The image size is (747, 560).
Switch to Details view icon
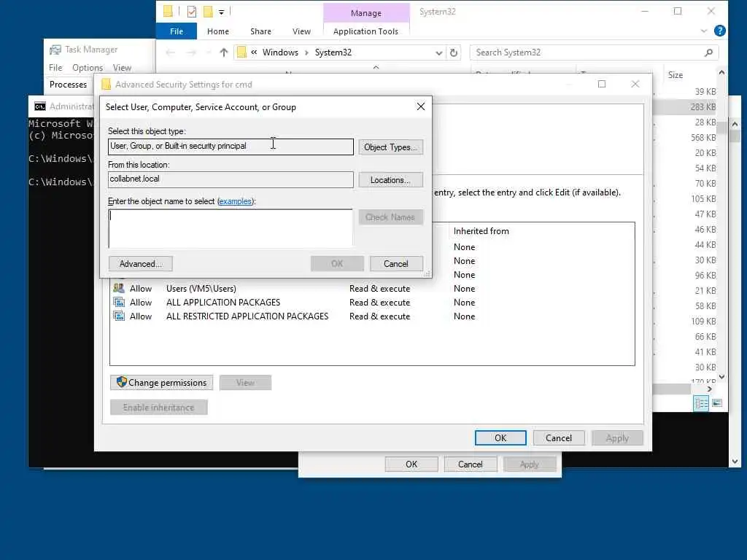click(701, 403)
